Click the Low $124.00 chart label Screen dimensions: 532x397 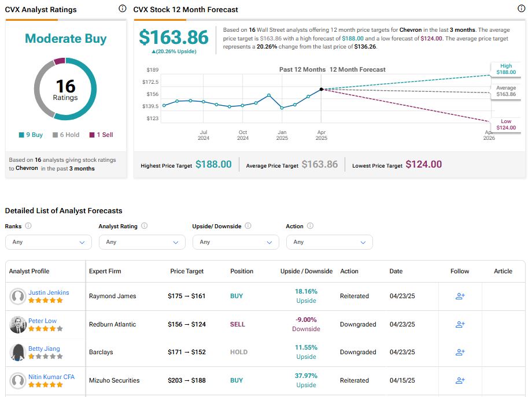pos(506,124)
